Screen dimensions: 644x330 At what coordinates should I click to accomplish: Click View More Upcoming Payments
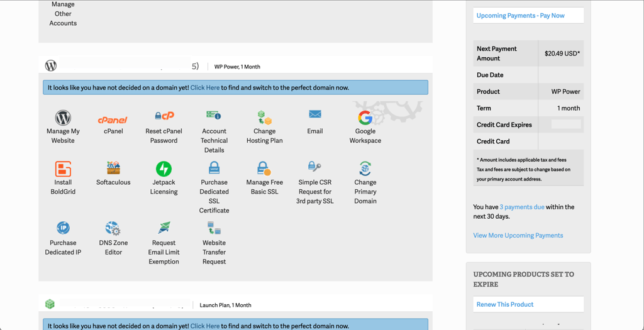[518, 235]
